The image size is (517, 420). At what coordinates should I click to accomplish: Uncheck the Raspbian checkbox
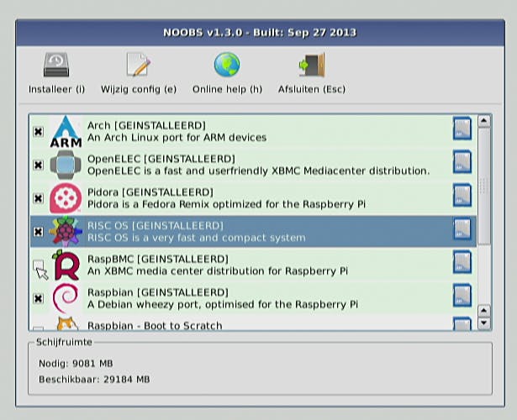coord(38,298)
